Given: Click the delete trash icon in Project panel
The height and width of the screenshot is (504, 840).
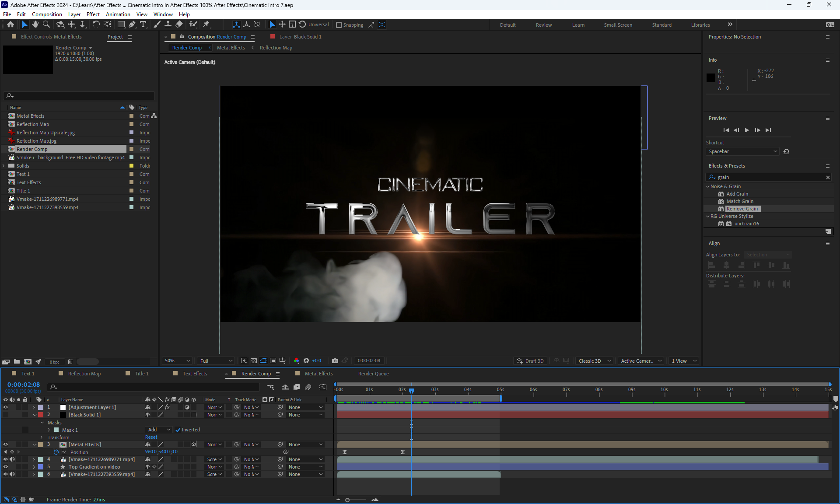Looking at the screenshot, I should tap(70, 362).
